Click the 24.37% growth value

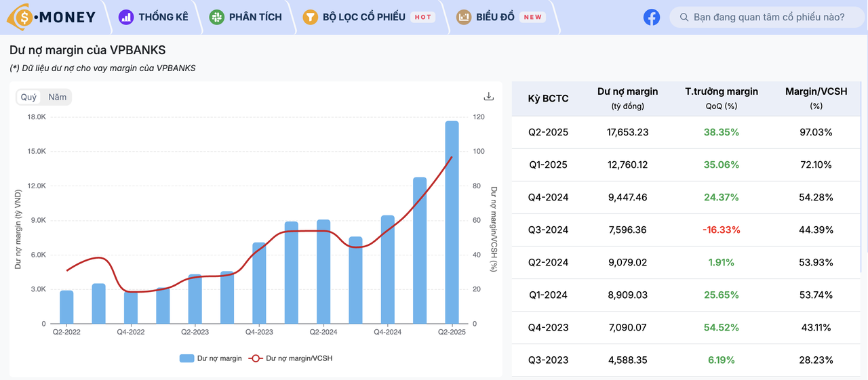point(722,197)
